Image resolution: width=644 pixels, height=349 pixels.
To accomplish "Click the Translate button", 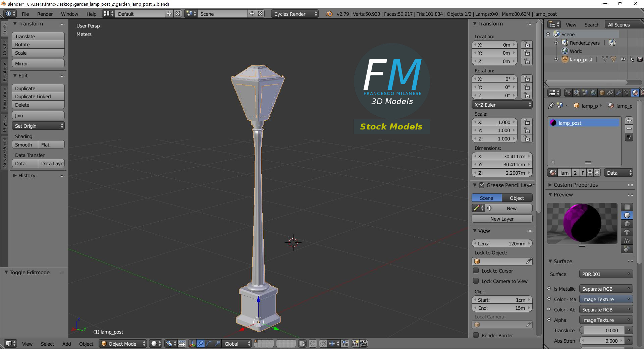I will (x=38, y=36).
